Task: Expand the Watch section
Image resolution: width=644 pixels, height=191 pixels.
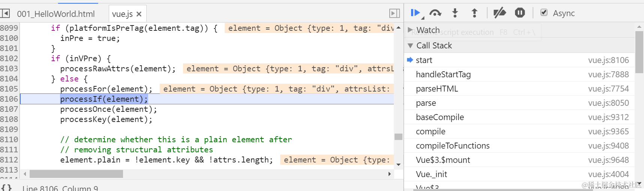Action: tap(410, 30)
